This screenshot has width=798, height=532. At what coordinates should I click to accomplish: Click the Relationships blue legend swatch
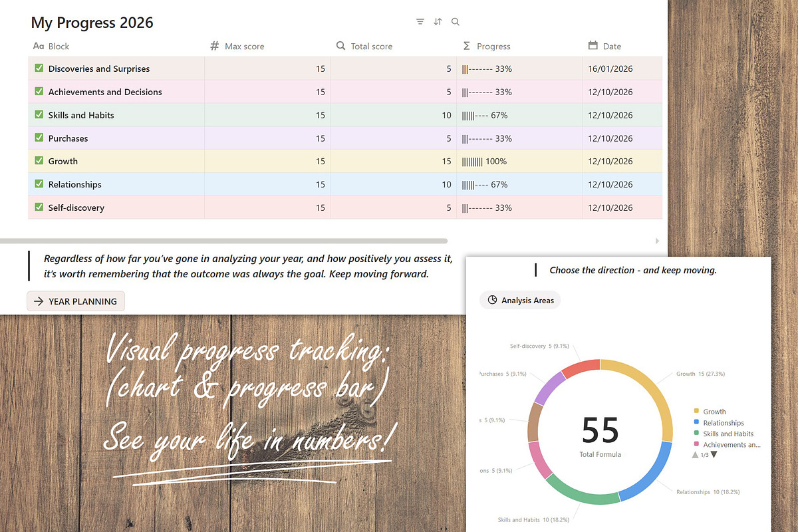(x=696, y=422)
